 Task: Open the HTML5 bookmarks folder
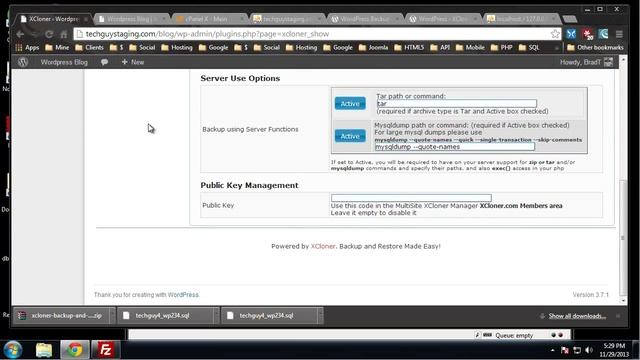pyautogui.click(x=409, y=48)
